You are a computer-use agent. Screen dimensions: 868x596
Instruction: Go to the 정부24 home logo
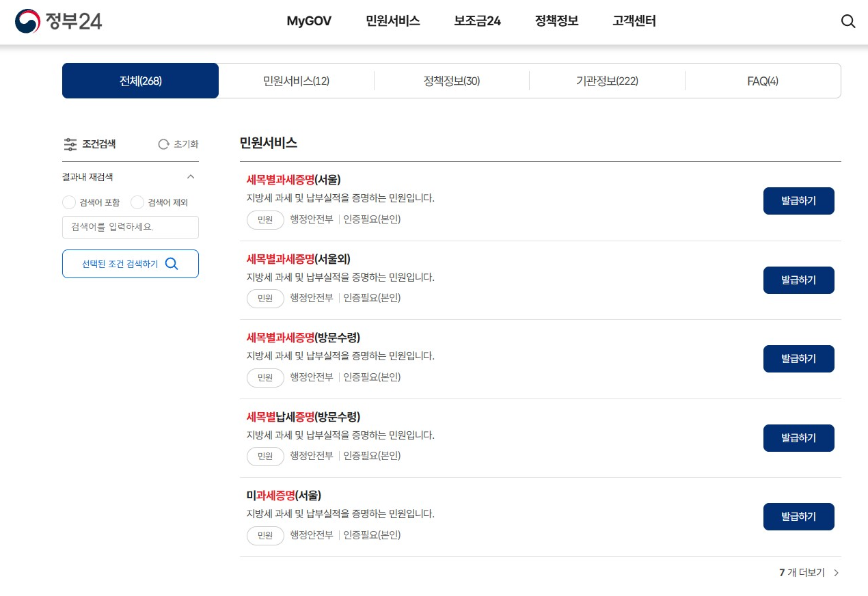pyautogui.click(x=59, y=21)
